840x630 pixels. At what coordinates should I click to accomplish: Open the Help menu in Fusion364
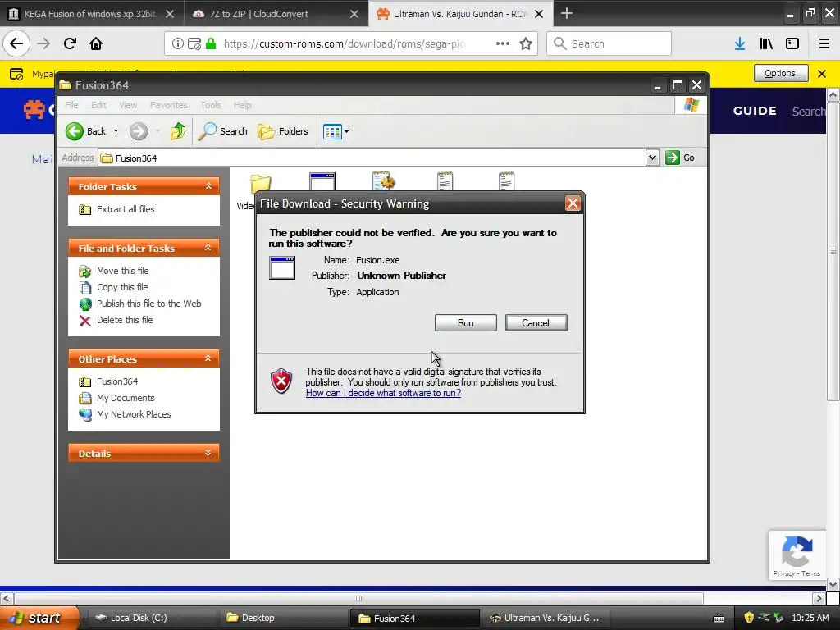(242, 105)
